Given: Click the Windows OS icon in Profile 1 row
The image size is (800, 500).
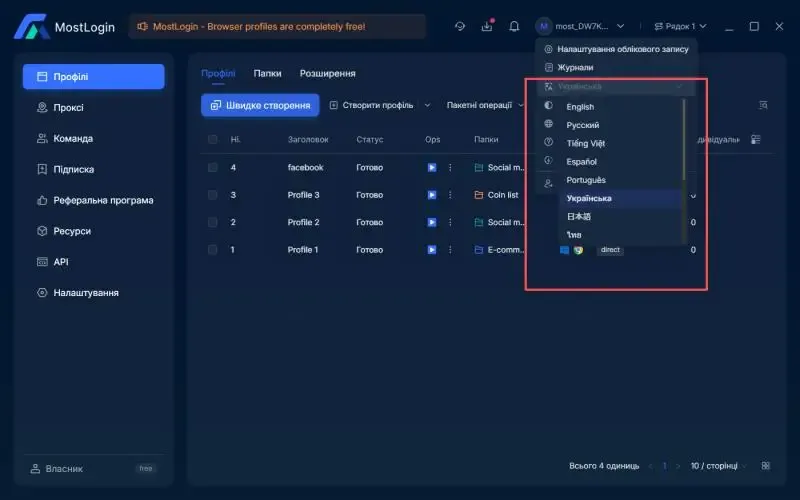Looking at the screenshot, I should click(564, 250).
